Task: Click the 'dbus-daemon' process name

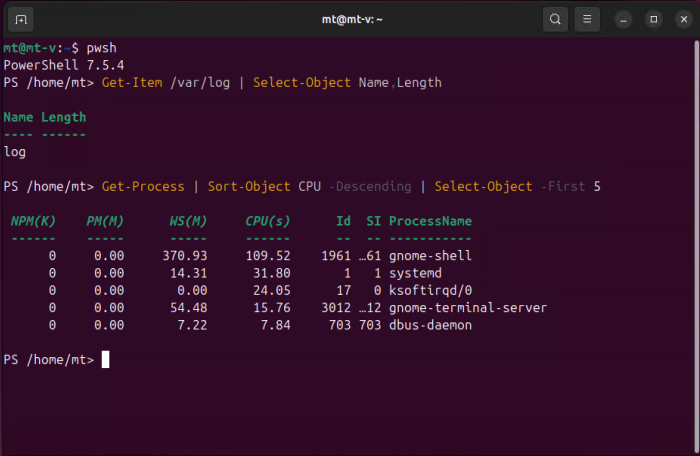Action: (x=430, y=325)
